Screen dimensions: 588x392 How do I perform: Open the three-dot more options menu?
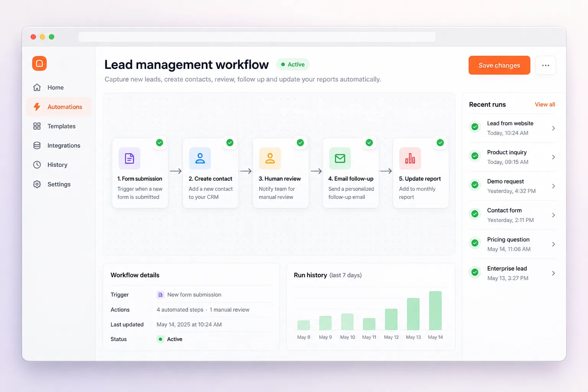(546, 65)
